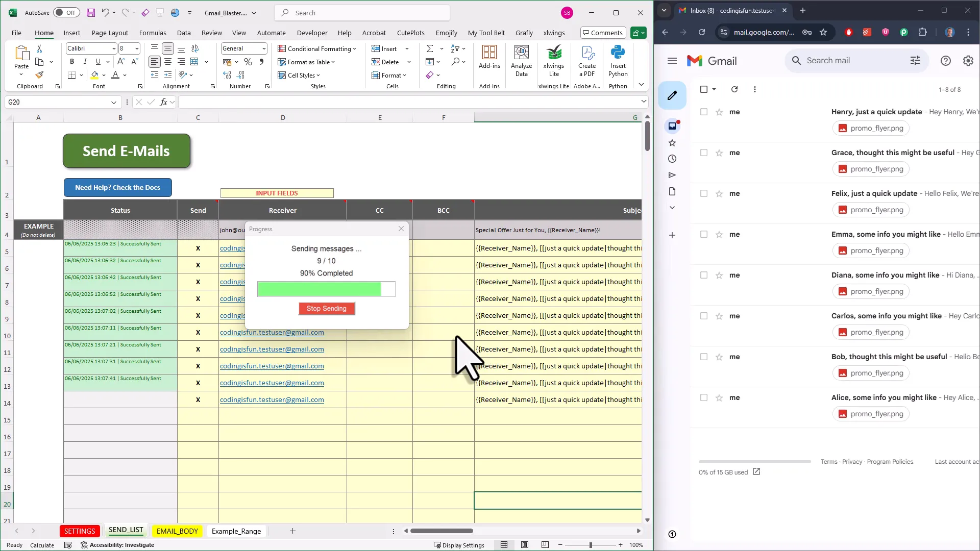Open Gmail Compose with the pencil icon
Screen dimensions: 980x551
coord(672,95)
